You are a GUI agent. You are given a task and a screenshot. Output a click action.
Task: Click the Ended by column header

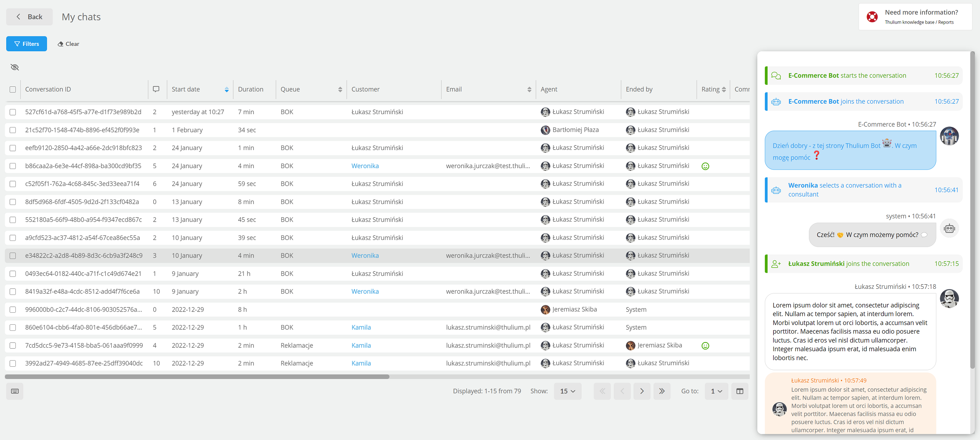tap(639, 89)
